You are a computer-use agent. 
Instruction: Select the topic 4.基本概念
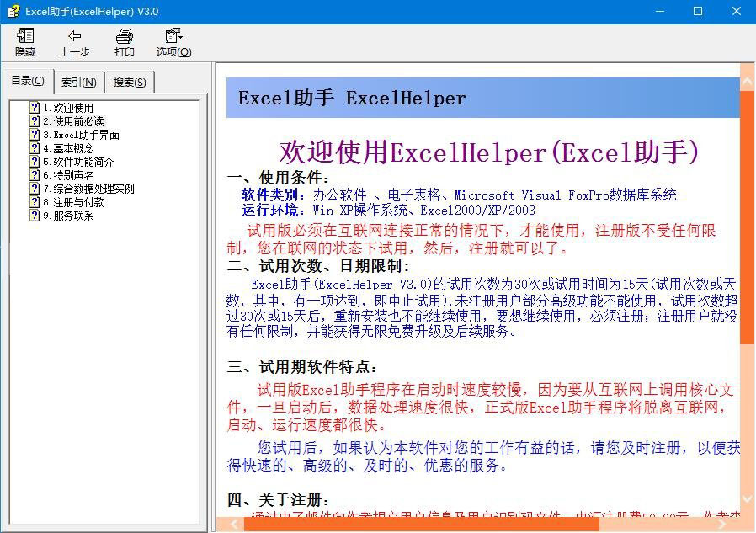click(x=68, y=148)
